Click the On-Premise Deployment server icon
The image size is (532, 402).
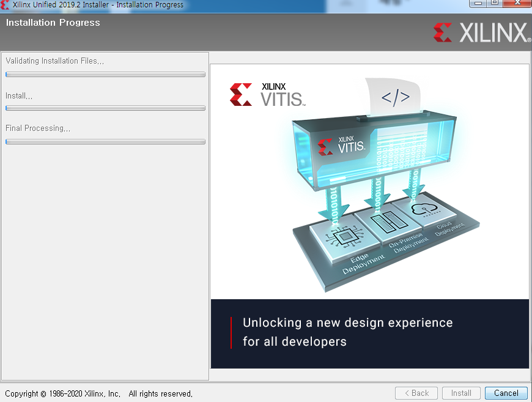pos(389,221)
